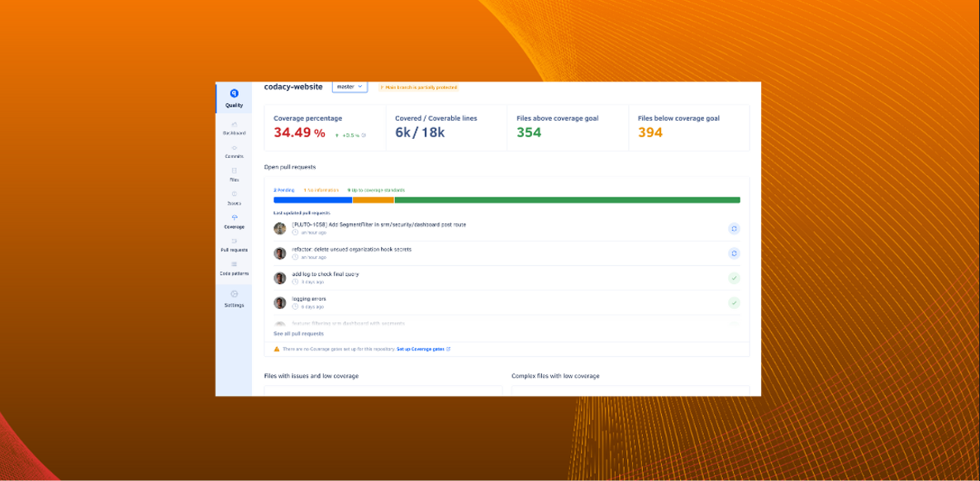Open the Dashboard sidebar icon
Viewport: 980px width, 481px height.
tap(235, 125)
